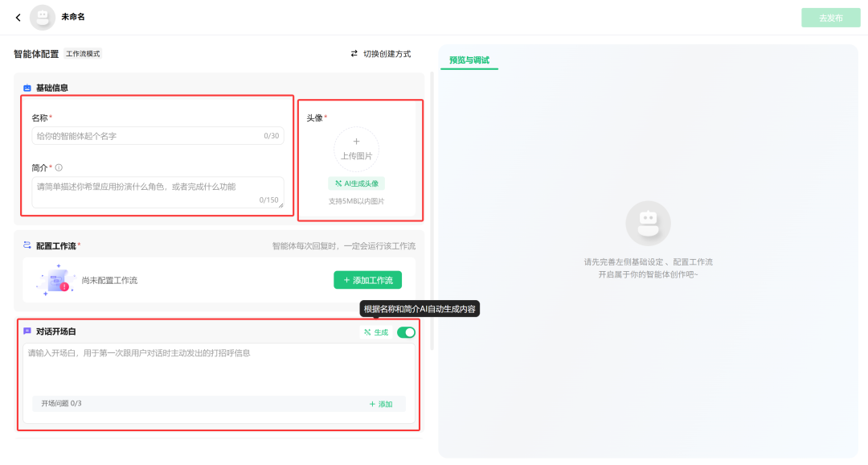
Task: Click the 配置工作流 section icon
Action: tap(27, 245)
